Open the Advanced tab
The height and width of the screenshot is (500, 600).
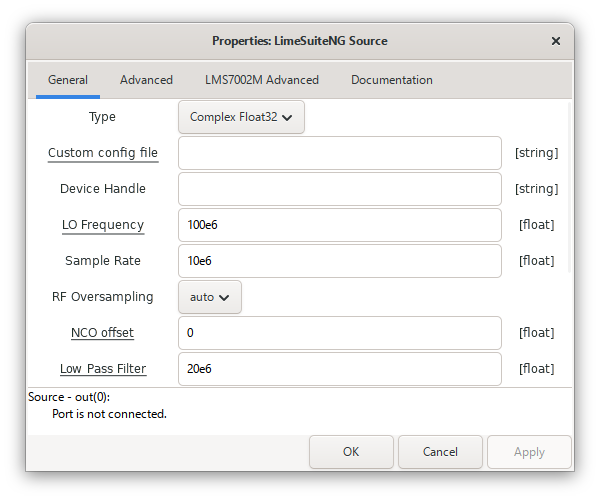point(146,80)
